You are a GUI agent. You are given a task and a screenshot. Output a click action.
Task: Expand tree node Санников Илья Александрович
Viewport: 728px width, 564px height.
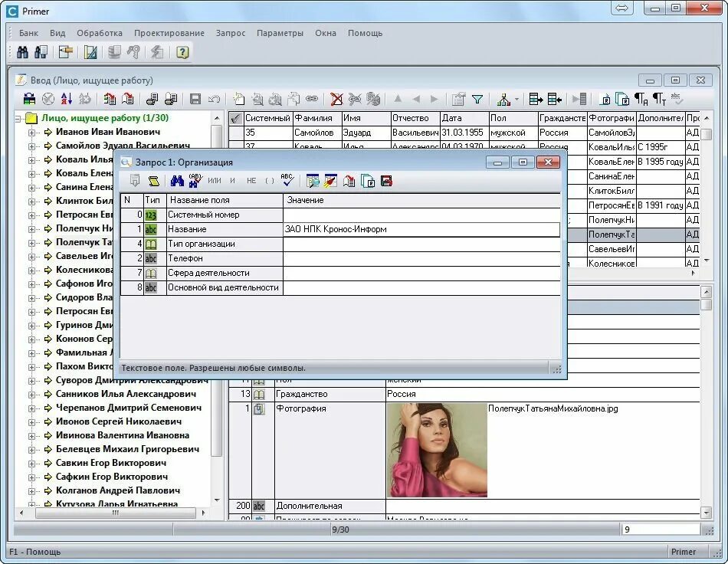point(31,394)
